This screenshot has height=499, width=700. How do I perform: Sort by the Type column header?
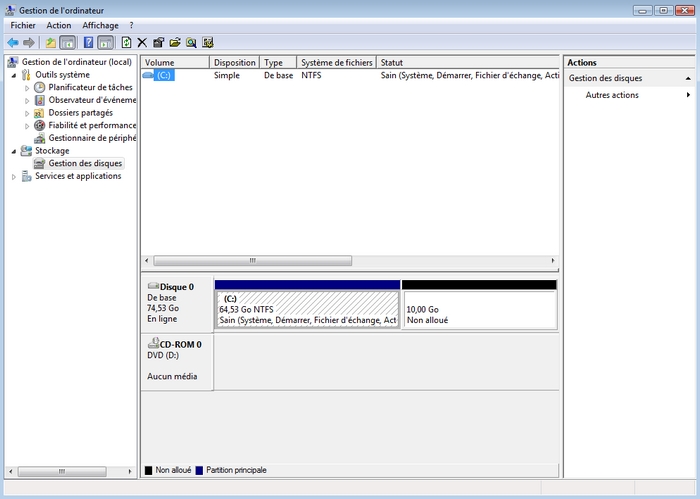(278, 62)
